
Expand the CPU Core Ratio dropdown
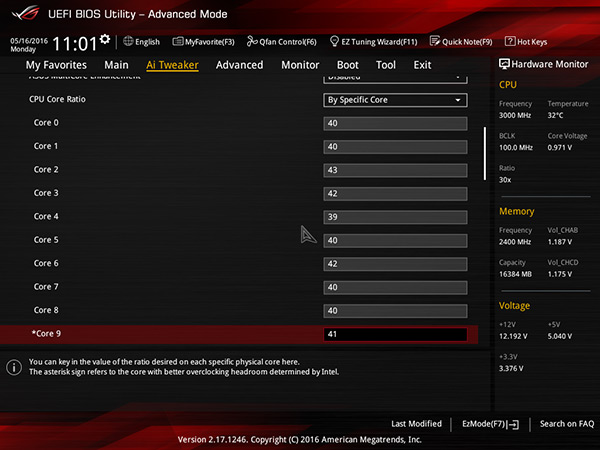[x=395, y=100]
